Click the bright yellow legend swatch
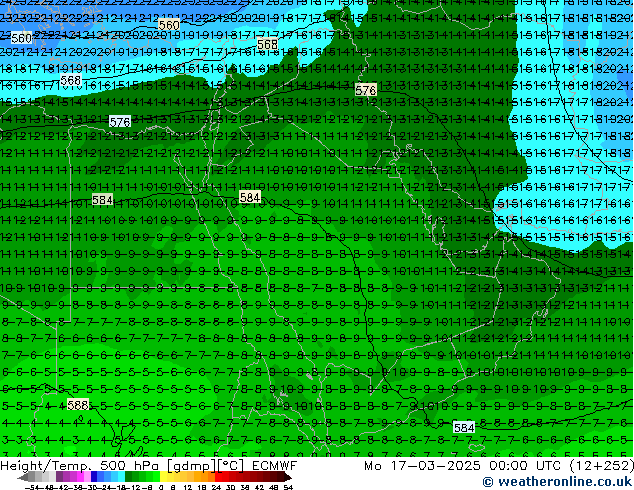 click(163, 478)
